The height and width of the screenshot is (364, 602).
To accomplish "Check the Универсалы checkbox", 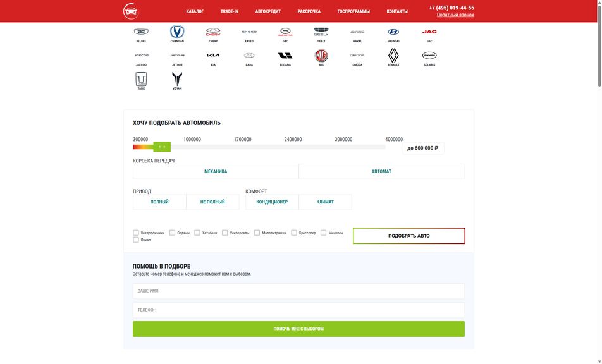I will point(225,233).
